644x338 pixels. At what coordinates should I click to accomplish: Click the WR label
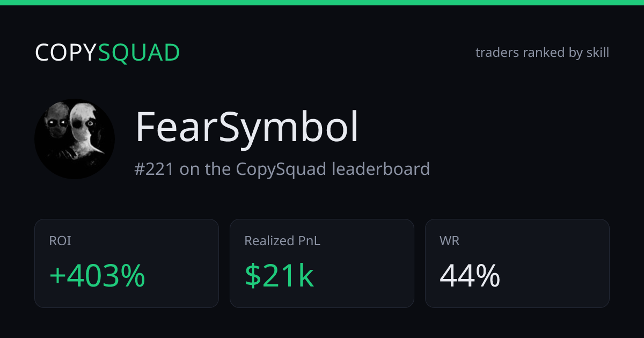point(450,241)
